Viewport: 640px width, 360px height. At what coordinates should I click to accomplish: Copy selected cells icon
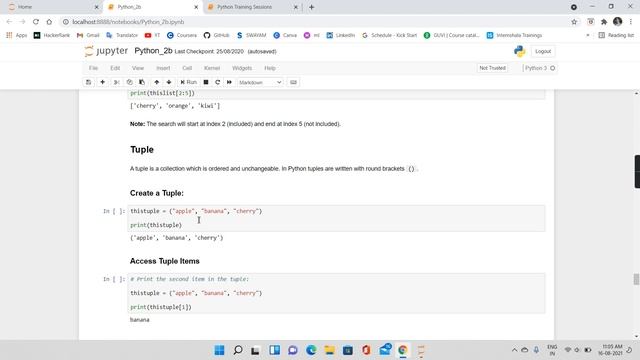pyautogui.click(x=129, y=82)
